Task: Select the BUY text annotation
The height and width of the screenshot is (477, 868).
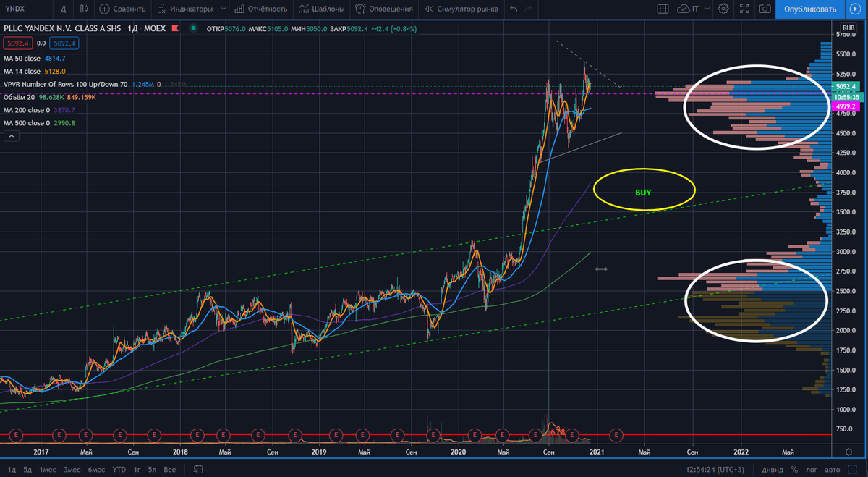Action: [643, 193]
